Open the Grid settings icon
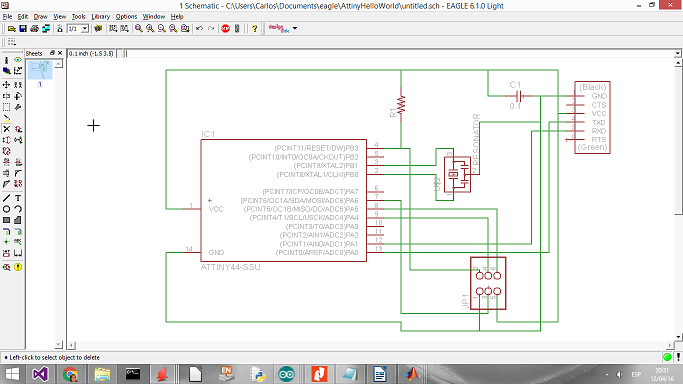 coord(12,42)
